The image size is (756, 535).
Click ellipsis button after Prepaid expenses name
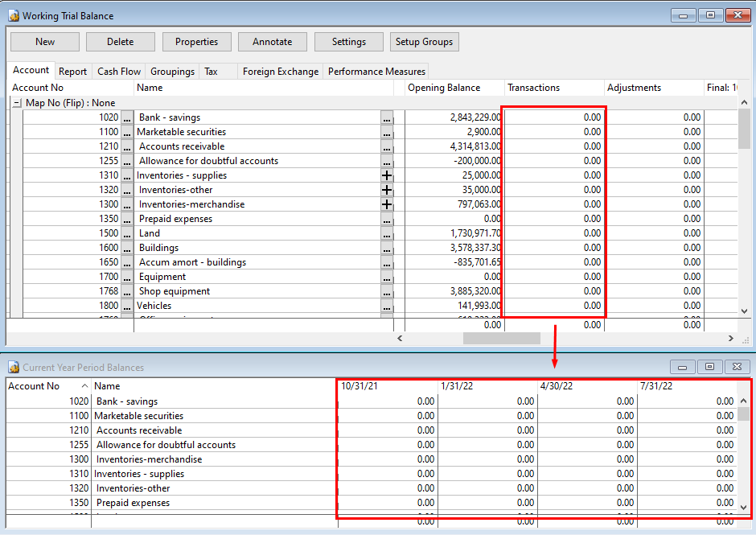(387, 219)
